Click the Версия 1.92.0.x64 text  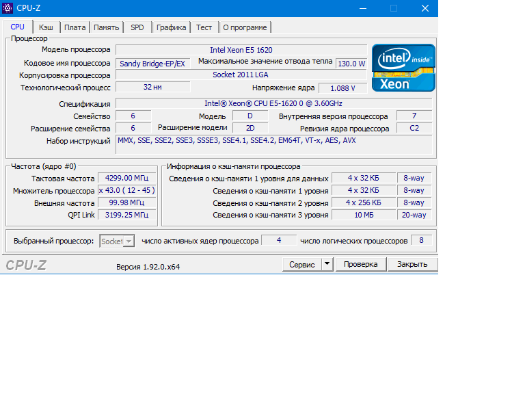148,267
